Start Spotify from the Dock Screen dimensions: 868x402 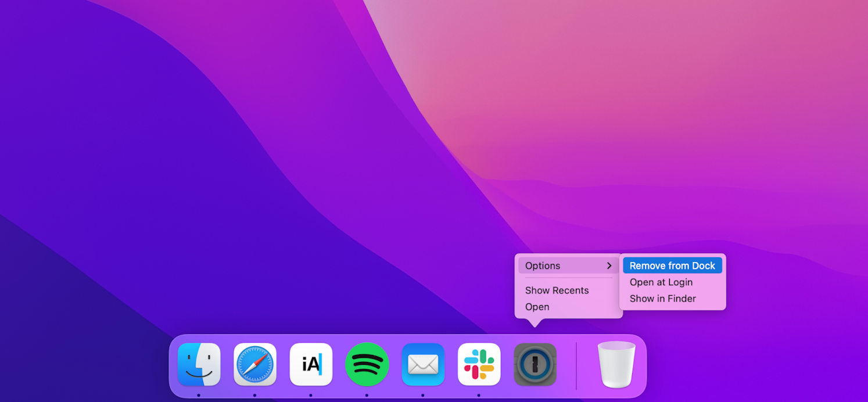367,364
